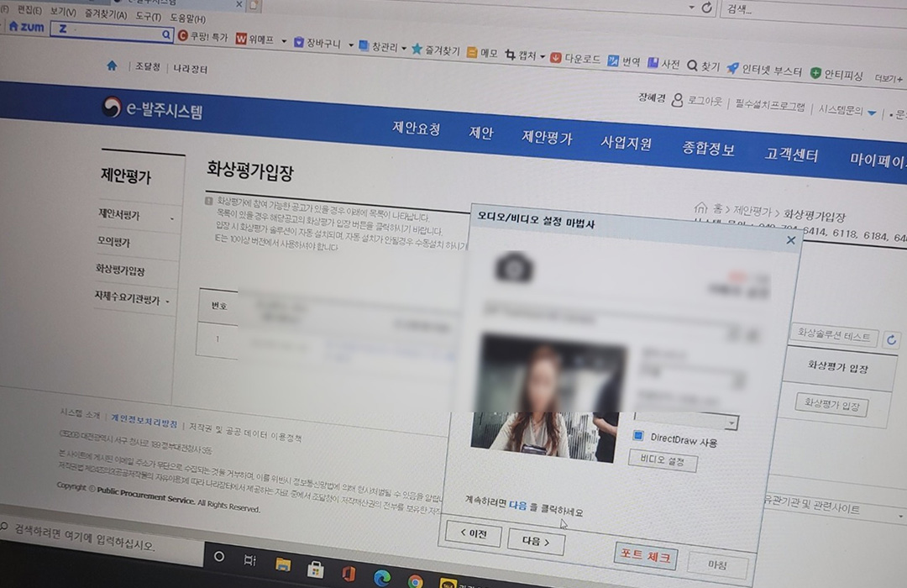The height and width of the screenshot is (588, 907).
Task: Open the combo box above DirectDraw 사용
Action: click(686, 421)
